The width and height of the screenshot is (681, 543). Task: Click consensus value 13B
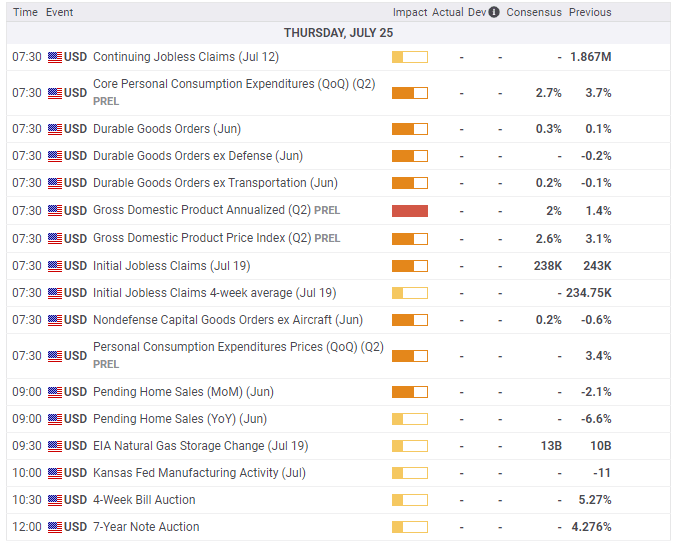pyautogui.click(x=551, y=446)
